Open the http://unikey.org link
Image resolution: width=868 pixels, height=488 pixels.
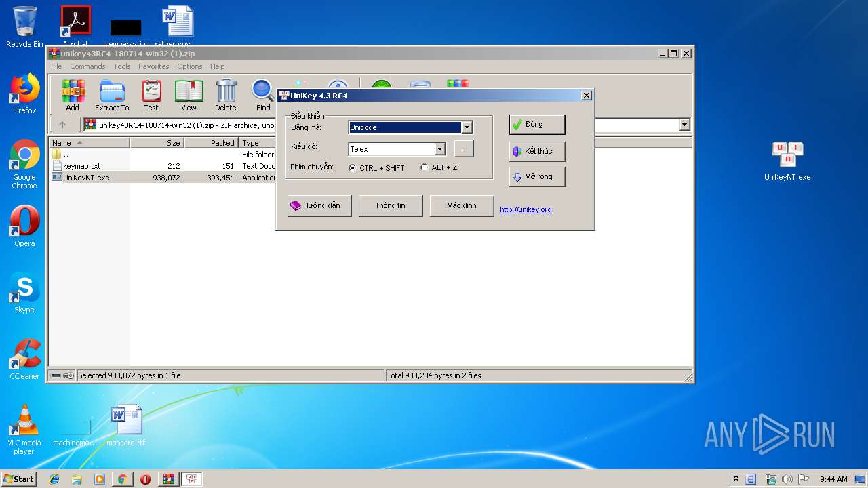[x=526, y=210]
